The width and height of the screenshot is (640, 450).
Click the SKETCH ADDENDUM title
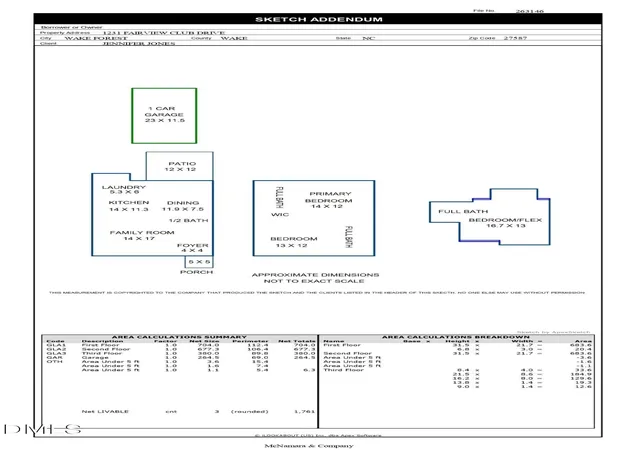[319, 19]
